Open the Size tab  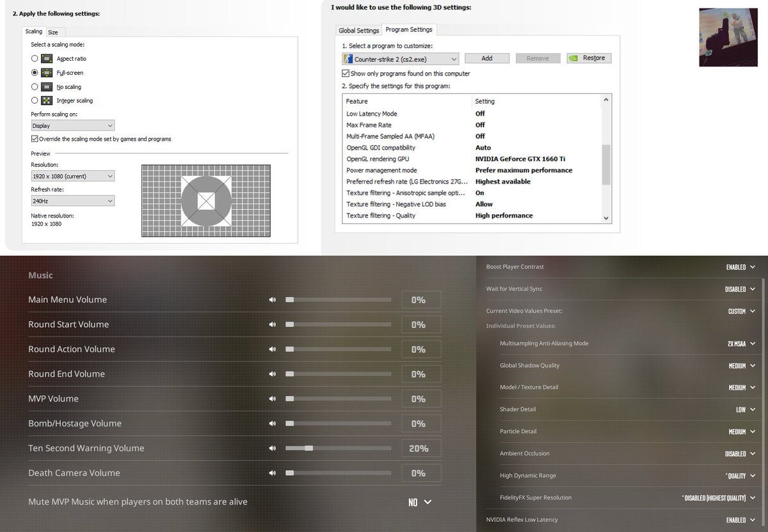coord(54,31)
